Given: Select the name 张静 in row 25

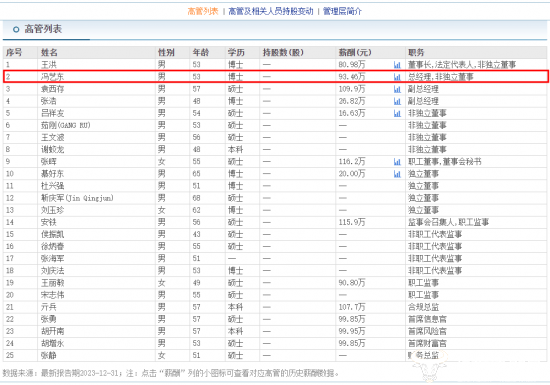Looking at the screenshot, I should (49, 356).
